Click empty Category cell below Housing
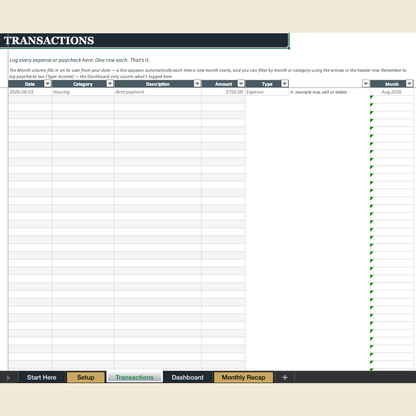 click(83, 100)
